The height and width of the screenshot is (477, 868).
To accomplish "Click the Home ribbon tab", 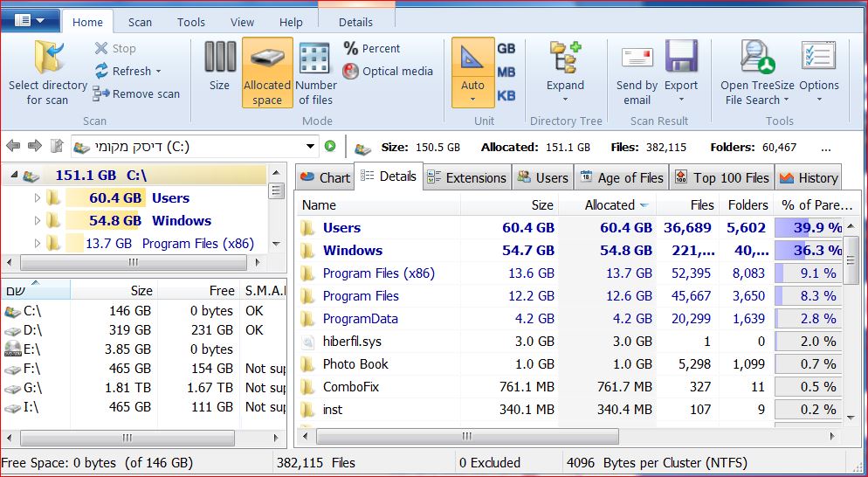I will tap(87, 22).
